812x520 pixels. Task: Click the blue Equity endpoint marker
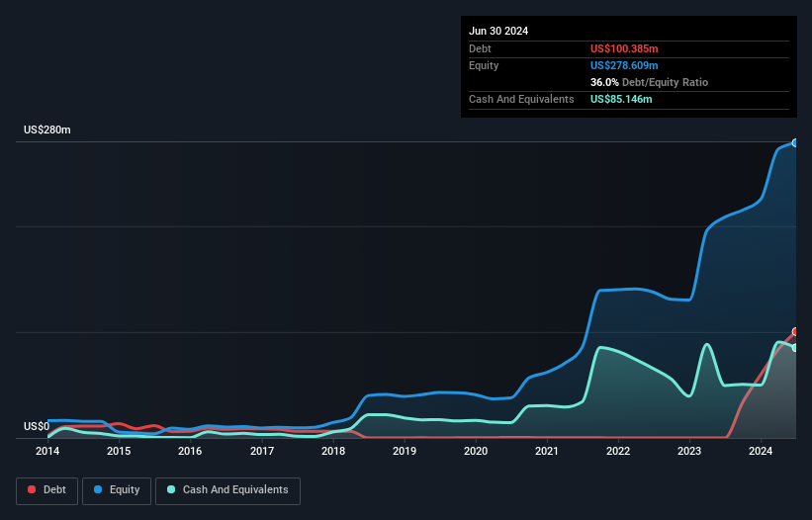coord(795,142)
